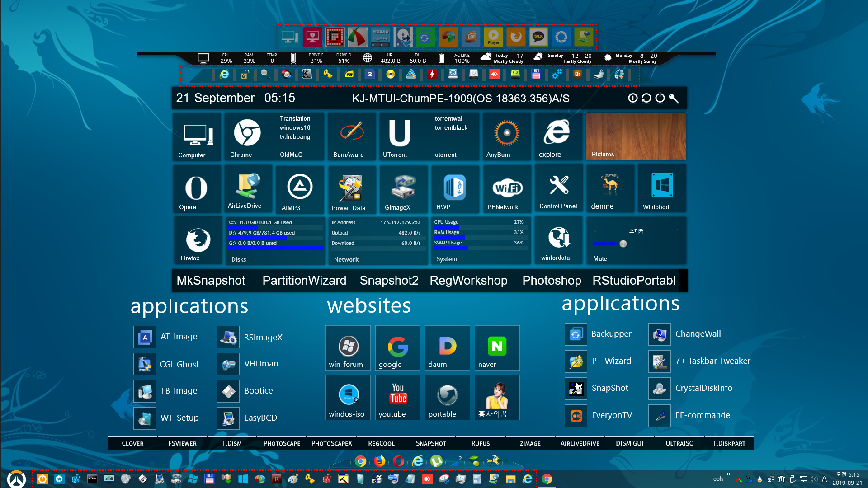Launch the denme camel tile

pyautogui.click(x=610, y=188)
